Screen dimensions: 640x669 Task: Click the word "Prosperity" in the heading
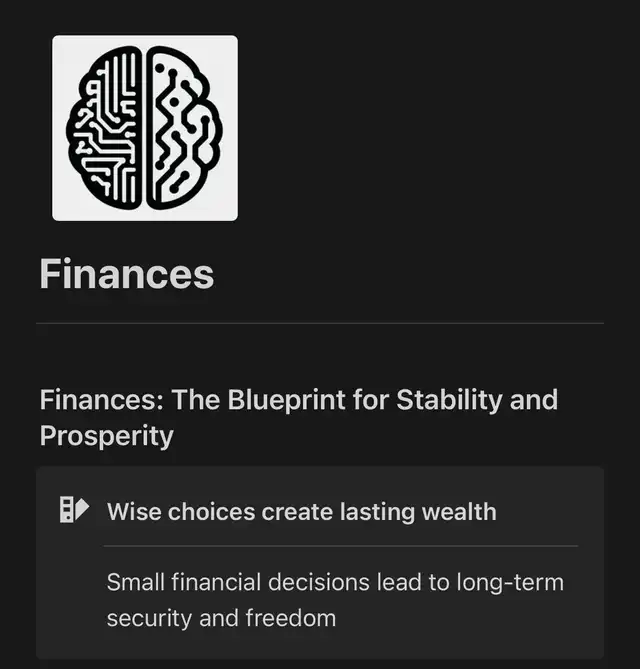[x=107, y=436]
